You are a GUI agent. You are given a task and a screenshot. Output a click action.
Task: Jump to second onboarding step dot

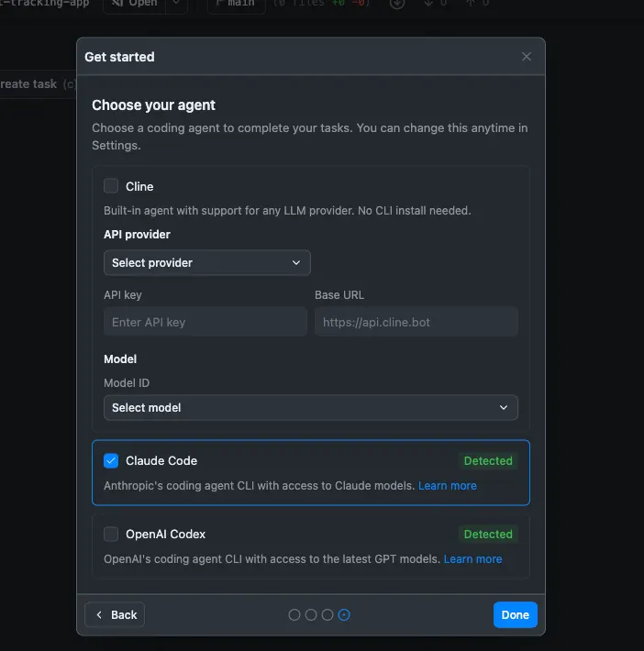tap(311, 615)
